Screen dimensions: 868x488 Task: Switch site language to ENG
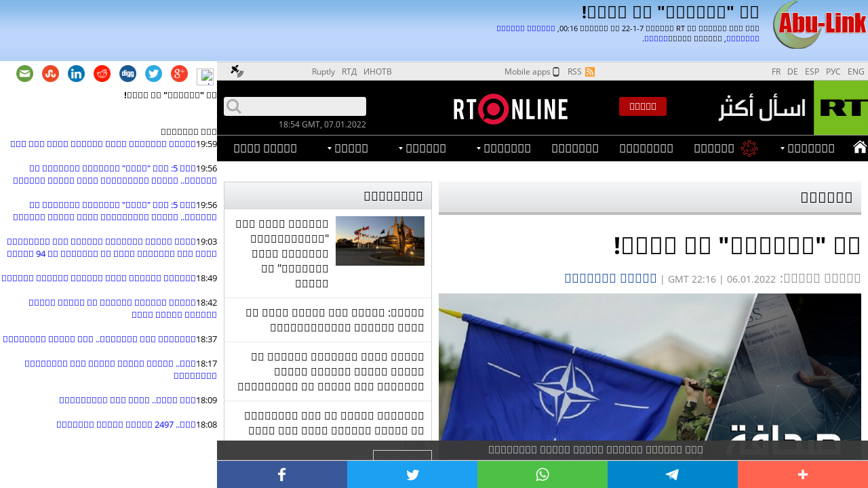[x=856, y=72]
